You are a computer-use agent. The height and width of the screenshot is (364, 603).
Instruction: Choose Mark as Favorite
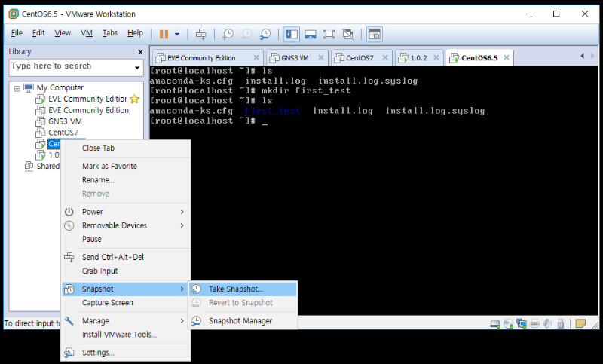coord(126,166)
